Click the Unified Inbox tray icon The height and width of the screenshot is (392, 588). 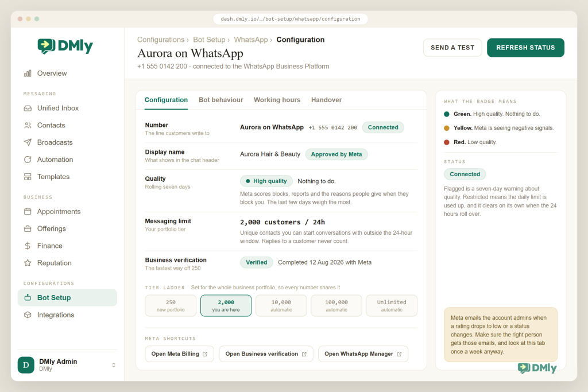coord(28,108)
